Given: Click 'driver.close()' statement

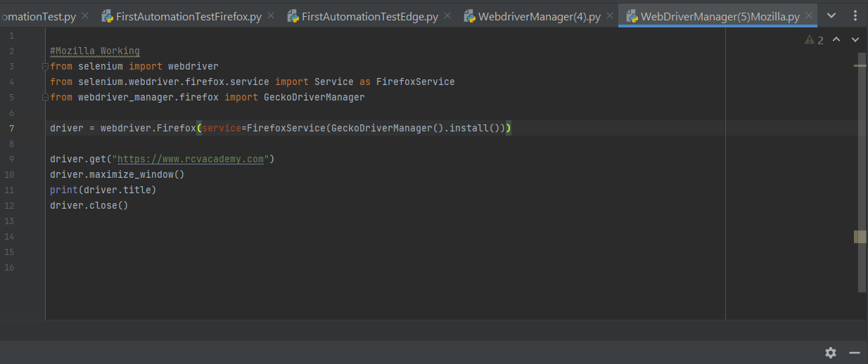Looking at the screenshot, I should 89,205.
